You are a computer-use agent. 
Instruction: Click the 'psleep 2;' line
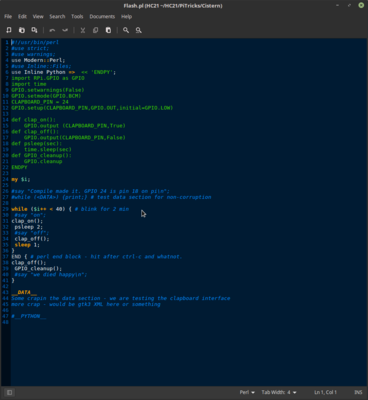[x=29, y=227]
